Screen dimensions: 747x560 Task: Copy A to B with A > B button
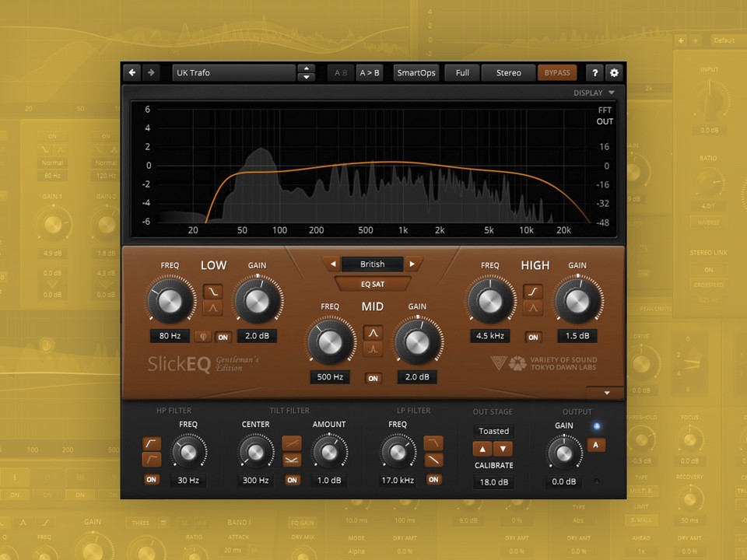[370, 73]
